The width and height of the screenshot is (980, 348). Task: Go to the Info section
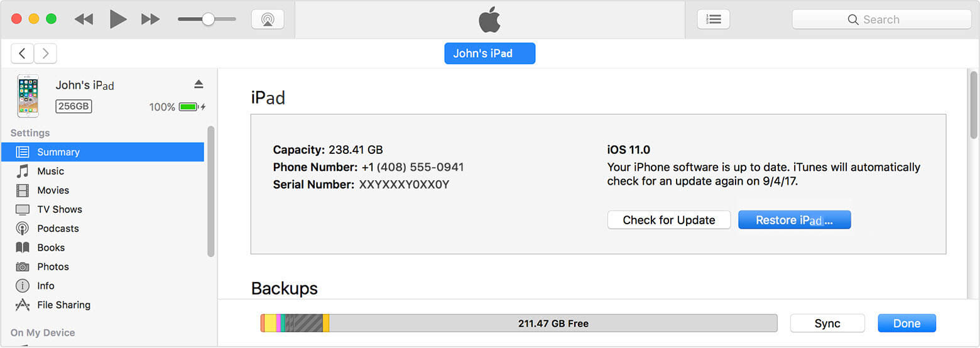pyautogui.click(x=45, y=286)
